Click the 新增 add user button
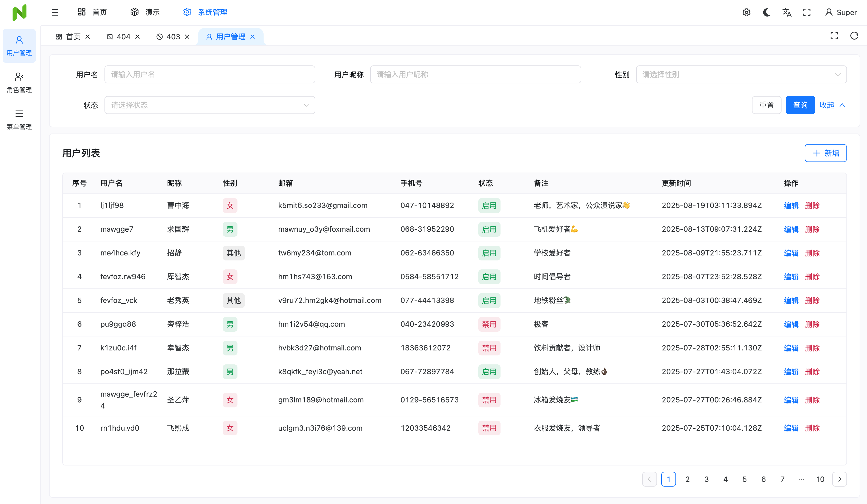867x504 pixels. point(826,153)
